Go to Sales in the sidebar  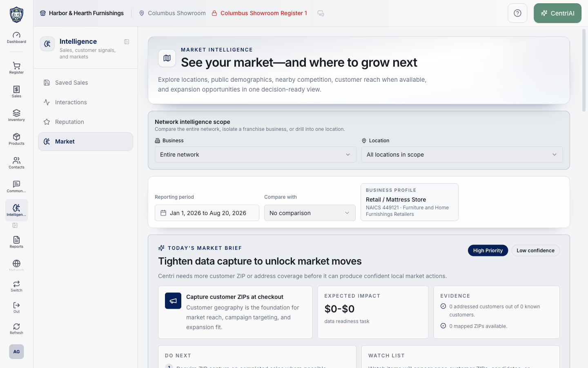click(x=16, y=92)
